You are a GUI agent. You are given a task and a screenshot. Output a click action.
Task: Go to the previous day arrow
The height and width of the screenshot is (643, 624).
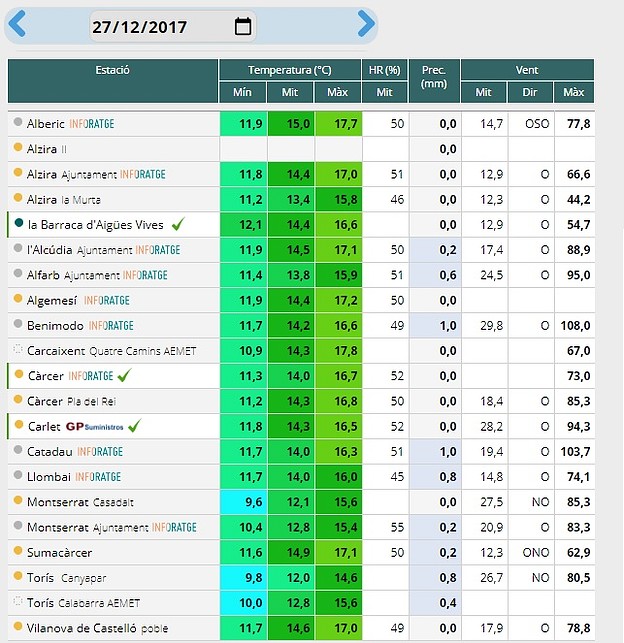17,24
